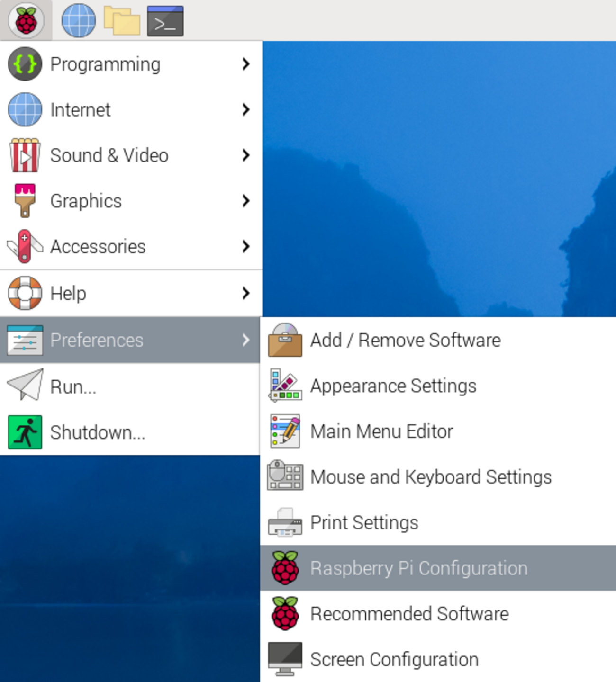Screen dimensions: 616x682
Task: Open the Accessories menu category
Action: tap(130, 246)
